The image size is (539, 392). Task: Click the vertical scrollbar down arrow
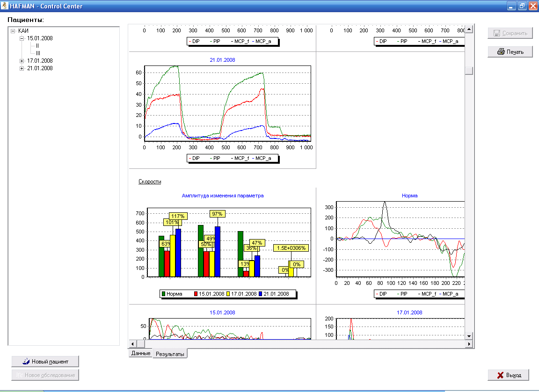(469, 336)
